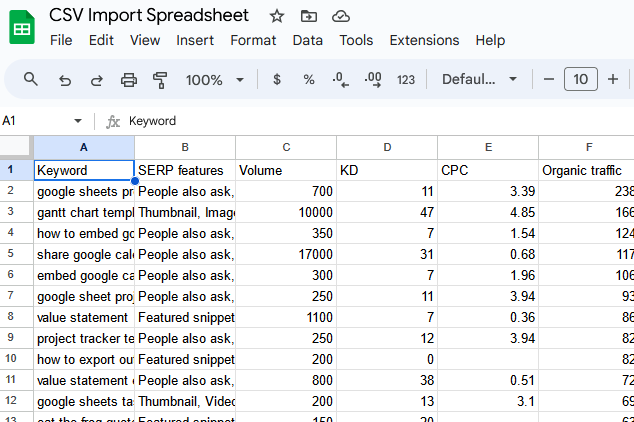634x422 pixels.
Task: Click the CPC cell '0.36'
Action: [488, 317]
